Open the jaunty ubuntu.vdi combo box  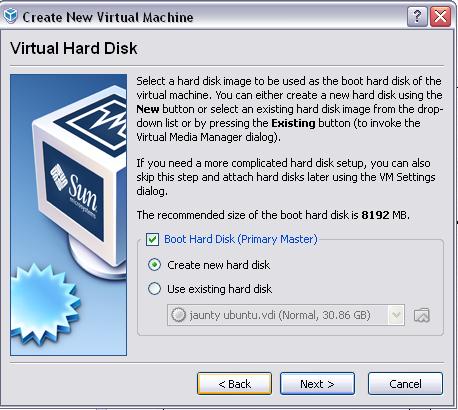pos(286,315)
